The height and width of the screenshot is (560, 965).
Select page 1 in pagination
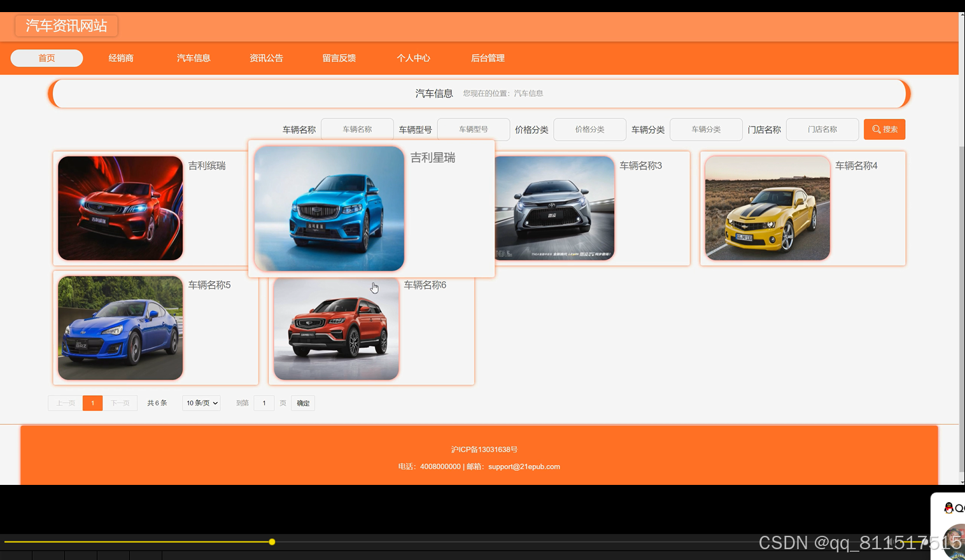tap(92, 403)
